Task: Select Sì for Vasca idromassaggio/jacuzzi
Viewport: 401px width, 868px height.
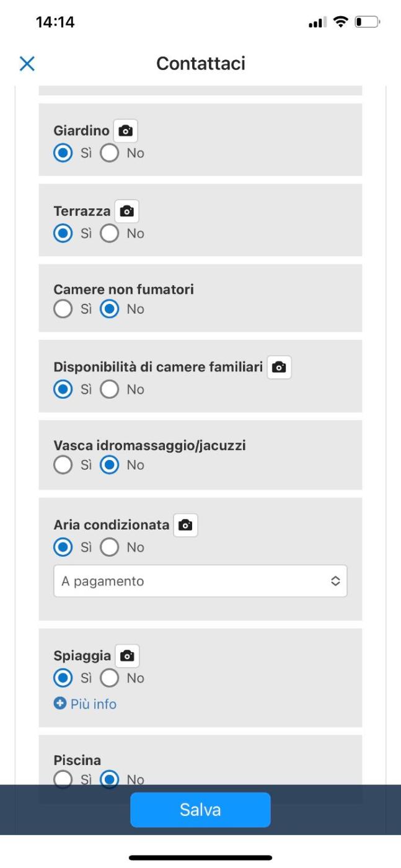Action: click(x=63, y=465)
